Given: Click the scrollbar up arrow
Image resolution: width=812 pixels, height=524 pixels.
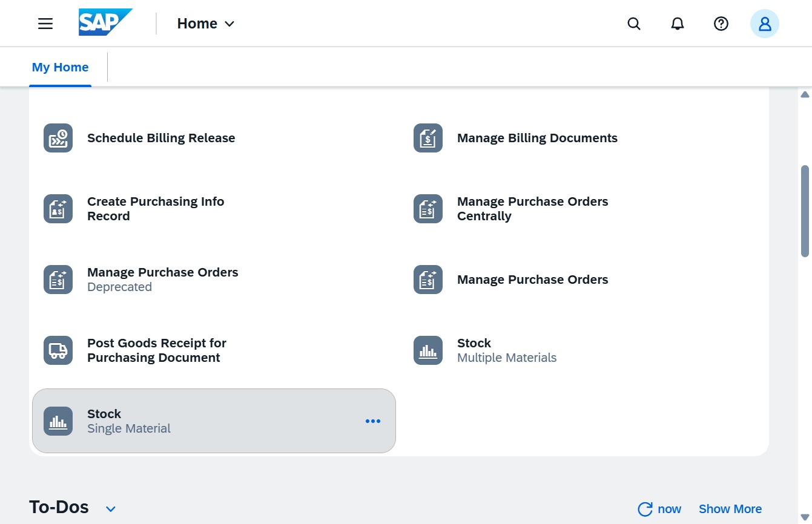Looking at the screenshot, I should 805,94.
